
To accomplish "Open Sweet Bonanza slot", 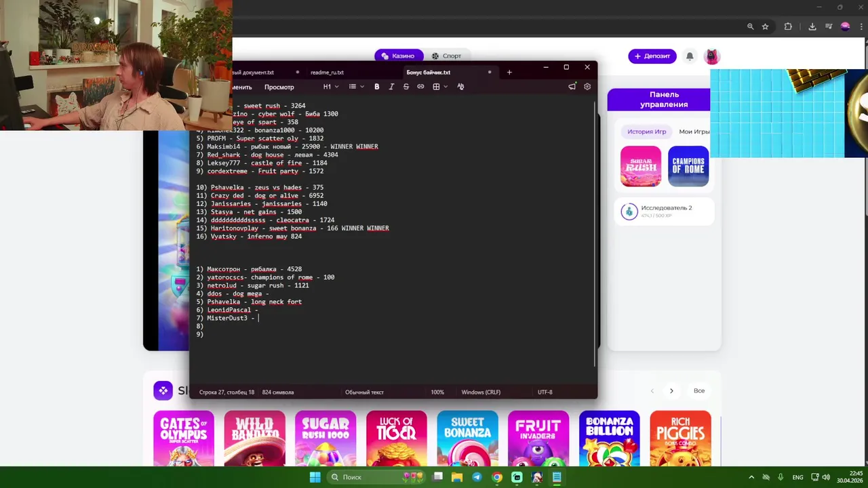I will pos(467,439).
